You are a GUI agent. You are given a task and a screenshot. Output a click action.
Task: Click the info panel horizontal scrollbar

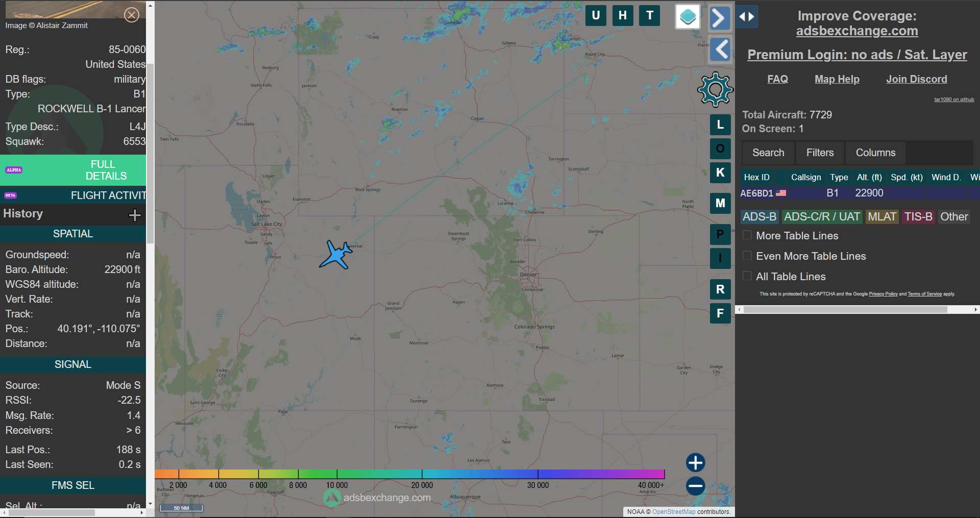click(x=52, y=512)
